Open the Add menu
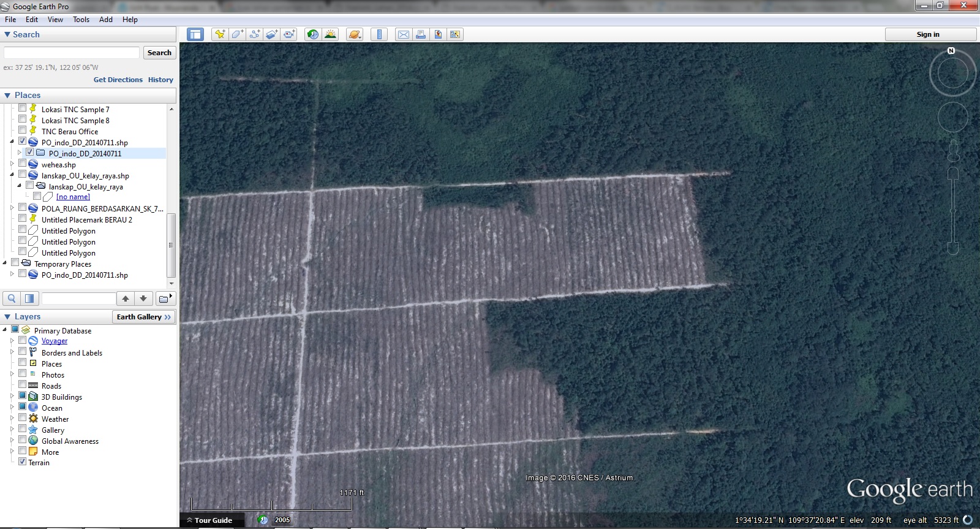Viewport: 980px width, 529px height. 106,20
